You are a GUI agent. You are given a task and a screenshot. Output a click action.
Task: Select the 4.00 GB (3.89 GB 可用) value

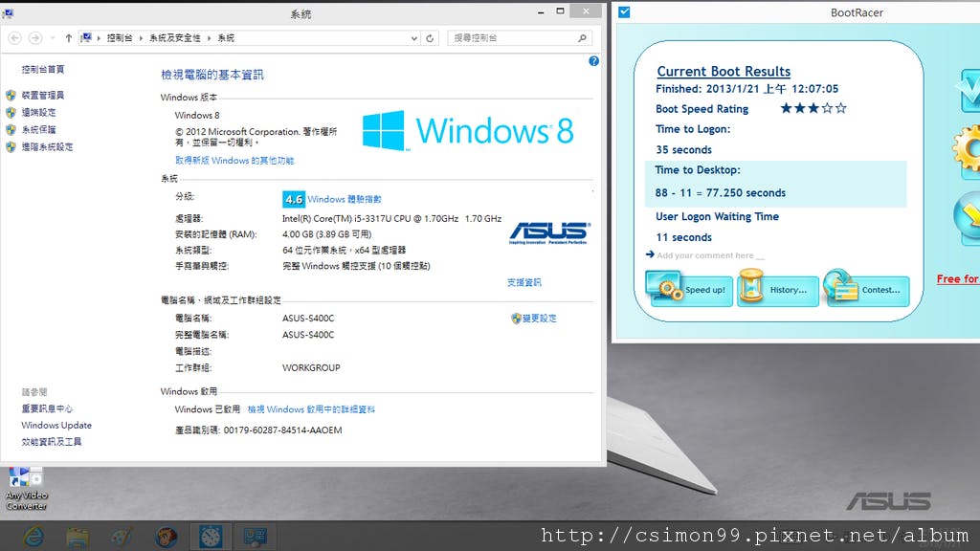point(327,234)
